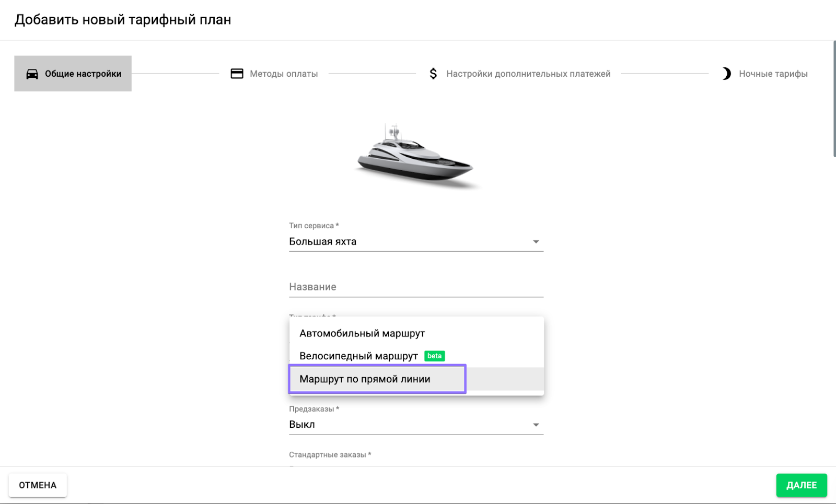836x504 pixels.
Task: Go to Настройки дополнительных платежей step
Action: point(528,74)
